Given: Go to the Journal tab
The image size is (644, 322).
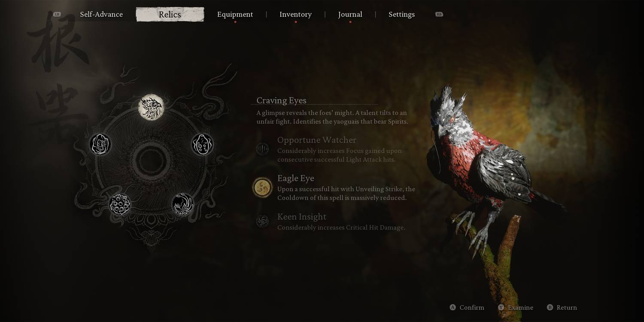Looking at the screenshot, I should (x=350, y=14).
